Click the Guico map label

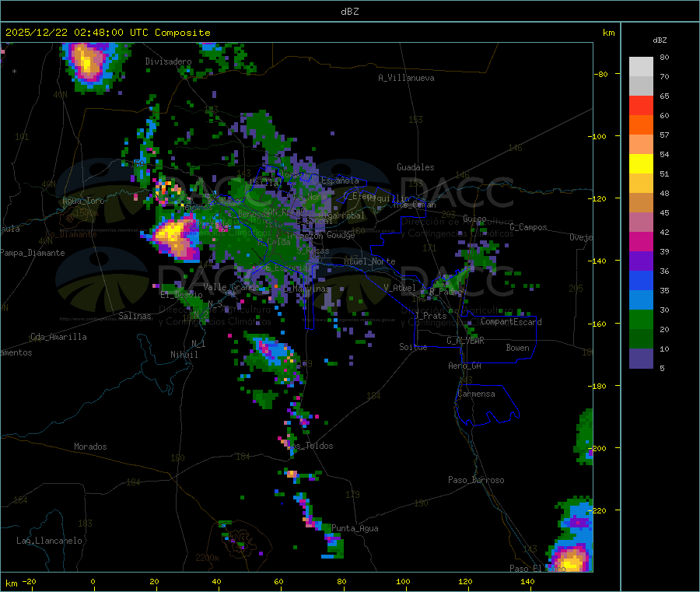[474, 219]
